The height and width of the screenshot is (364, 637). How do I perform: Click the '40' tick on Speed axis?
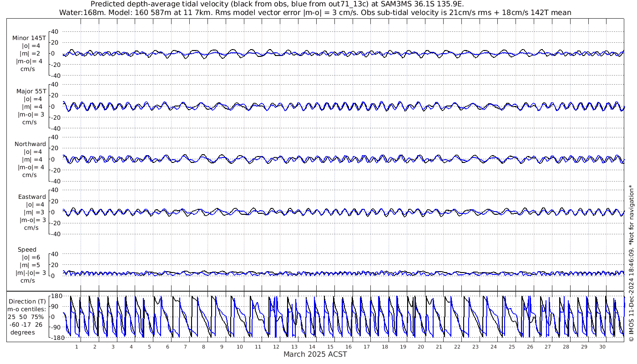pos(55,254)
